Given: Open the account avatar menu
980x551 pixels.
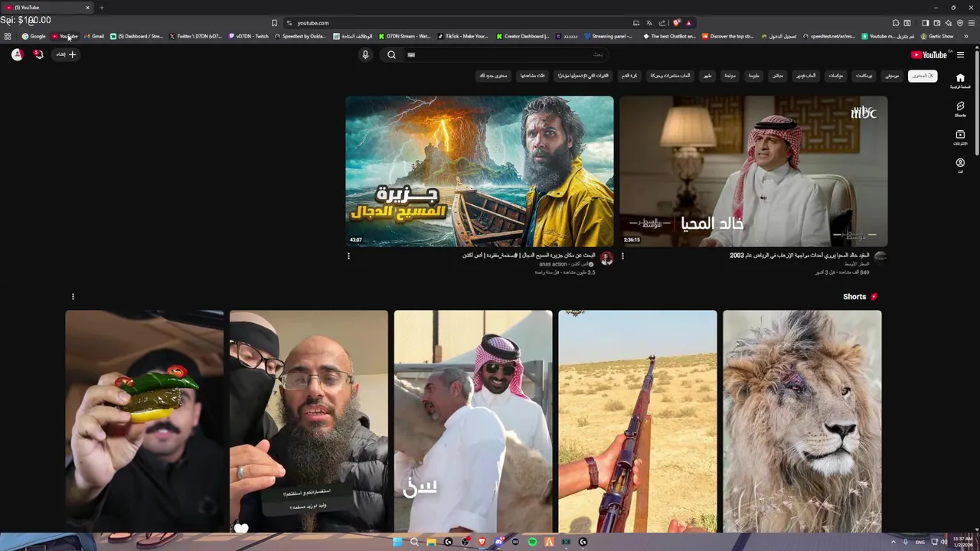Looking at the screenshot, I should click(x=17, y=54).
